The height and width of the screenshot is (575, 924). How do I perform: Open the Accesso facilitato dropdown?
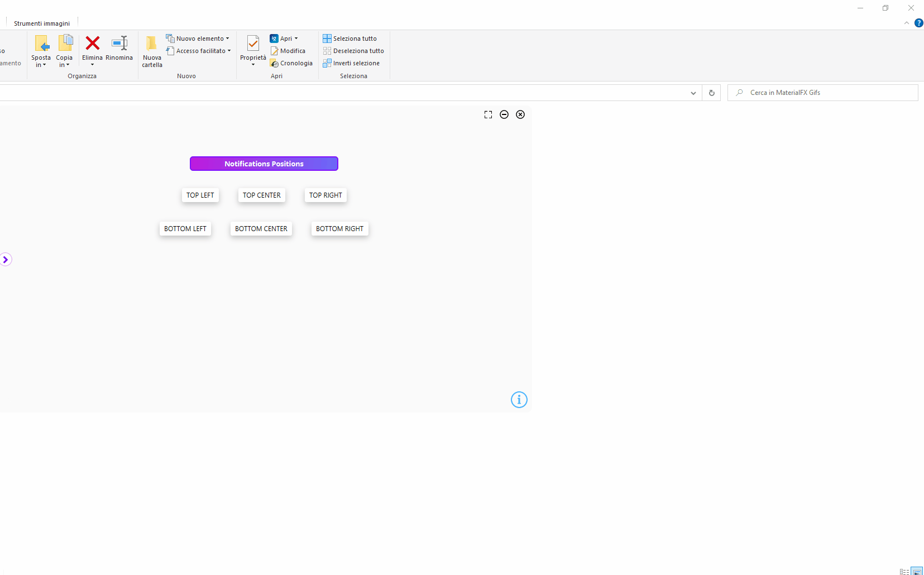click(199, 51)
